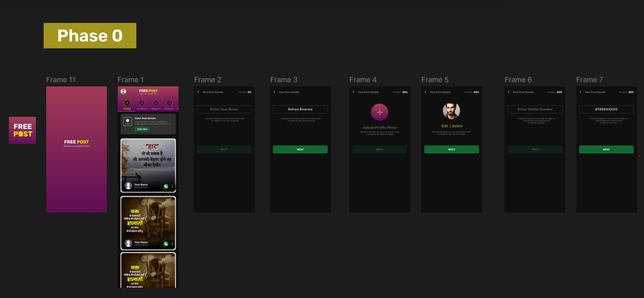Click the back arrow in Frame 5
This screenshot has height=298, width=644.
tap(425, 92)
